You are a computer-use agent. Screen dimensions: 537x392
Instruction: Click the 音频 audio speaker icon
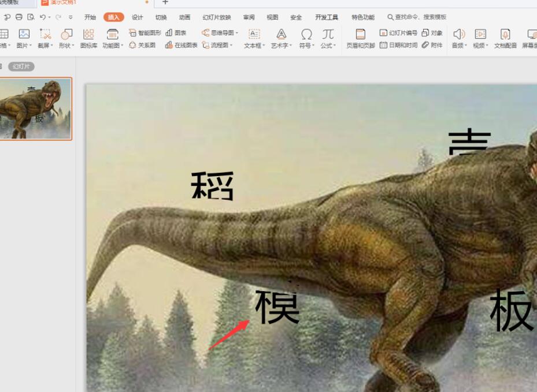(458, 34)
